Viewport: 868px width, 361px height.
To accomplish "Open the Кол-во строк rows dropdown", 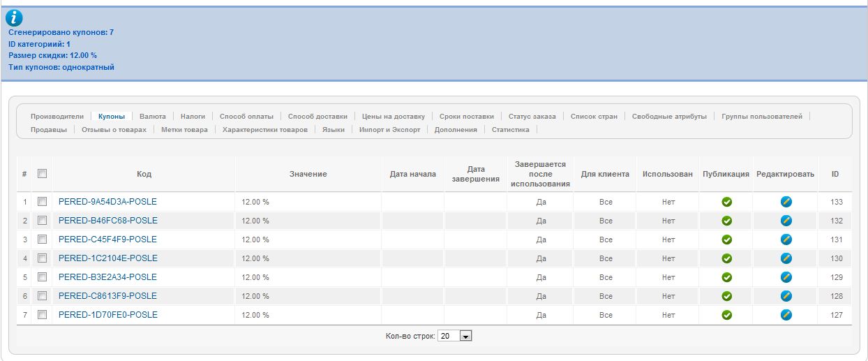I will (x=455, y=336).
